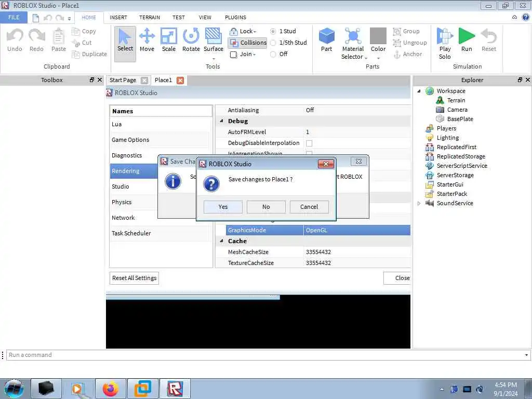The image size is (532, 399).
Task: Click Copy in Clipboard group
Action: pyautogui.click(x=84, y=31)
